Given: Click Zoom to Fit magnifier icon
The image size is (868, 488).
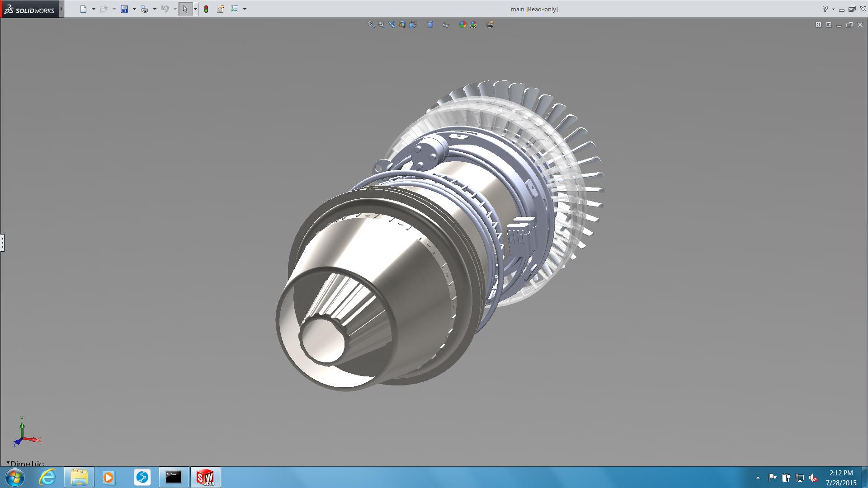Looking at the screenshot, I should point(371,25).
